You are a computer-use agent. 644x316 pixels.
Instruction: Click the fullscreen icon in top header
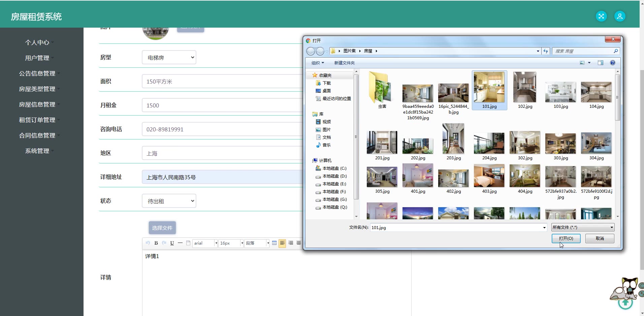[x=601, y=16]
